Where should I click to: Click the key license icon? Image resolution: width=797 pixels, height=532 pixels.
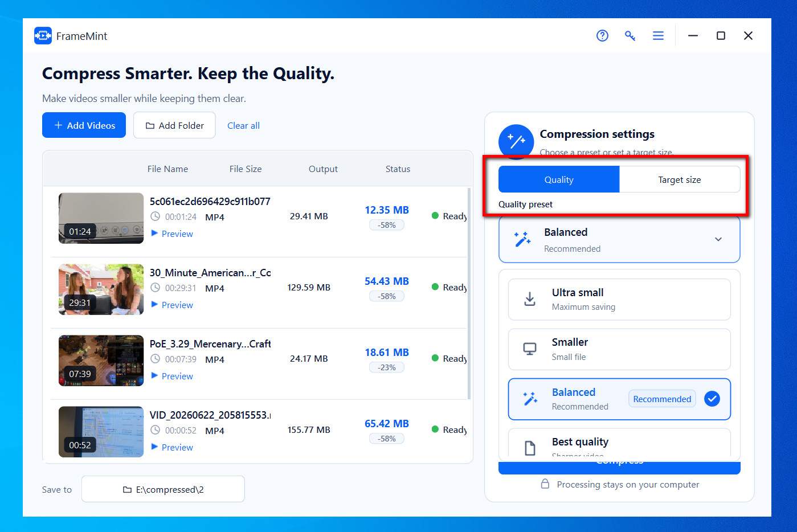[630, 36]
